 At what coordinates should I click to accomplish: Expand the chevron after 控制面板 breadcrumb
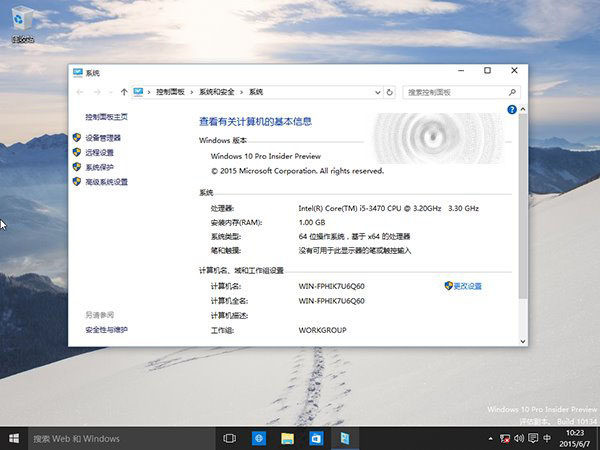point(192,92)
